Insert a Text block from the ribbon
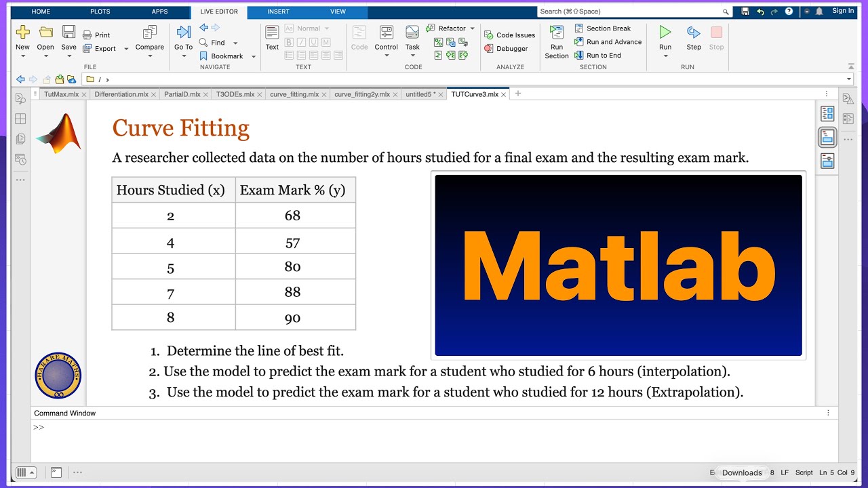Screen dimensions: 868x488 pyautogui.click(x=272, y=38)
